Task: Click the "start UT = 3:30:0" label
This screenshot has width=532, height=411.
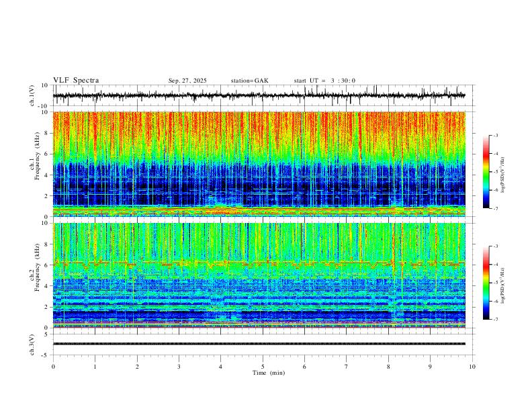Action: tap(324, 81)
